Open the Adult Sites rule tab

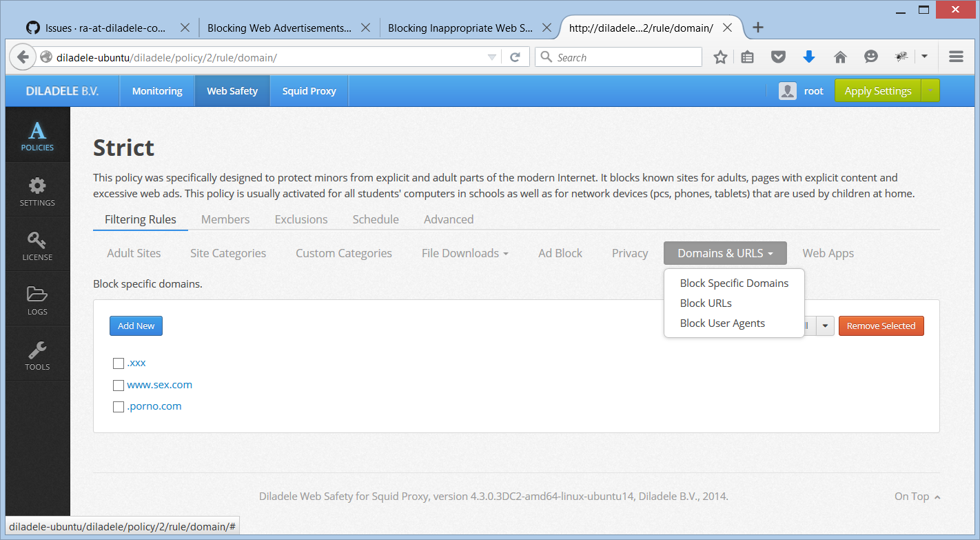(x=134, y=253)
